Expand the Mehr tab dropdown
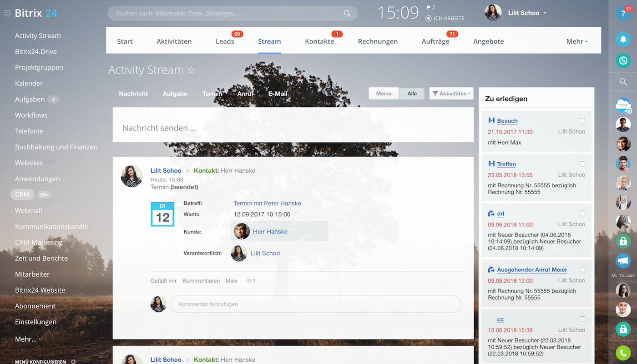Viewport: 637px width, 364px height. pyautogui.click(x=577, y=41)
